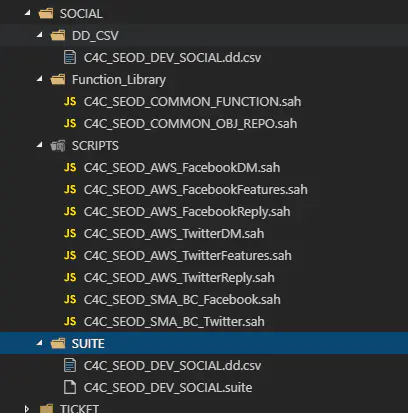
Task: Open C4C_SEOD_AWS_TwitterFeatures.sah script
Action: click(x=188, y=256)
